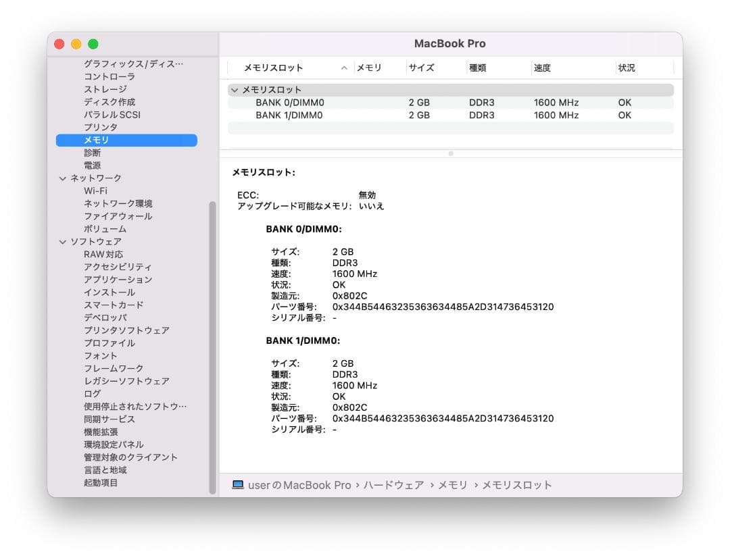
Task: Open グラフィックス/ディスプレイ sidebar item
Action: click(134, 63)
